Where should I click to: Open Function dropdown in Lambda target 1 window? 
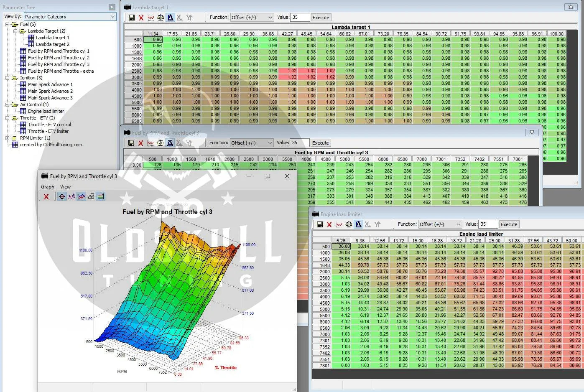click(x=270, y=18)
